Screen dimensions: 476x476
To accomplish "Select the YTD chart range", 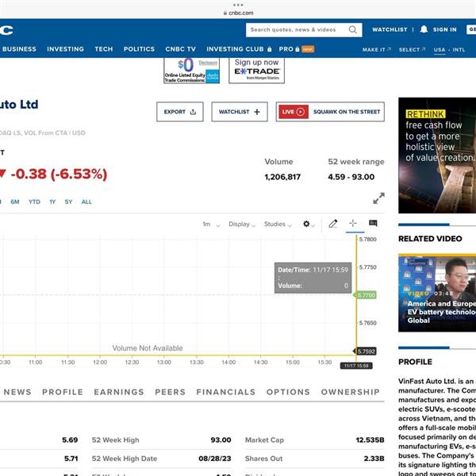I will coord(34,202).
